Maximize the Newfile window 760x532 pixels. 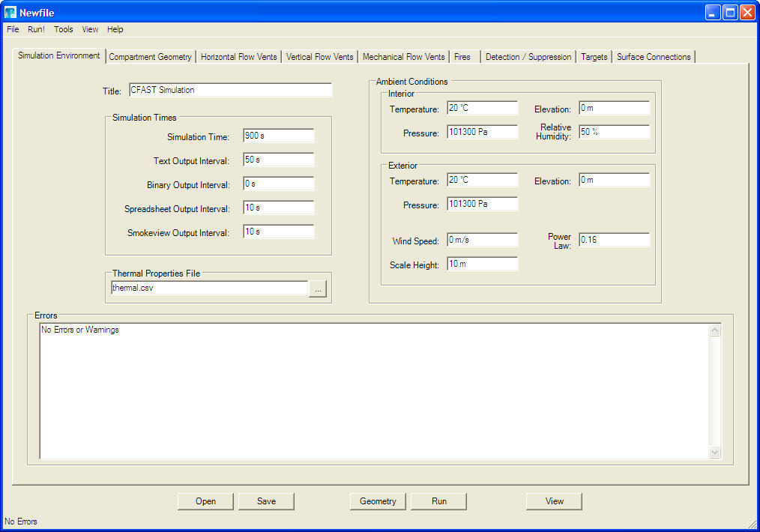(x=730, y=12)
